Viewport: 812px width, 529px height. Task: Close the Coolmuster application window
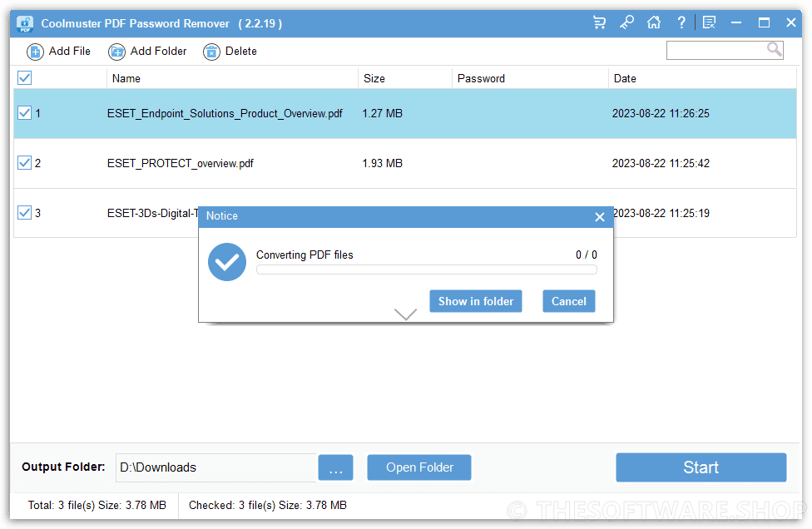[x=790, y=22]
